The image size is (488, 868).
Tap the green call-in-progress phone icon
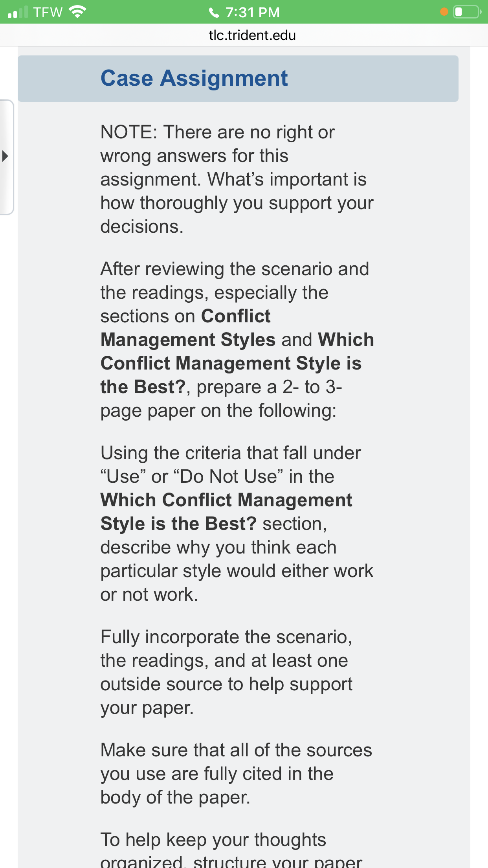(214, 13)
